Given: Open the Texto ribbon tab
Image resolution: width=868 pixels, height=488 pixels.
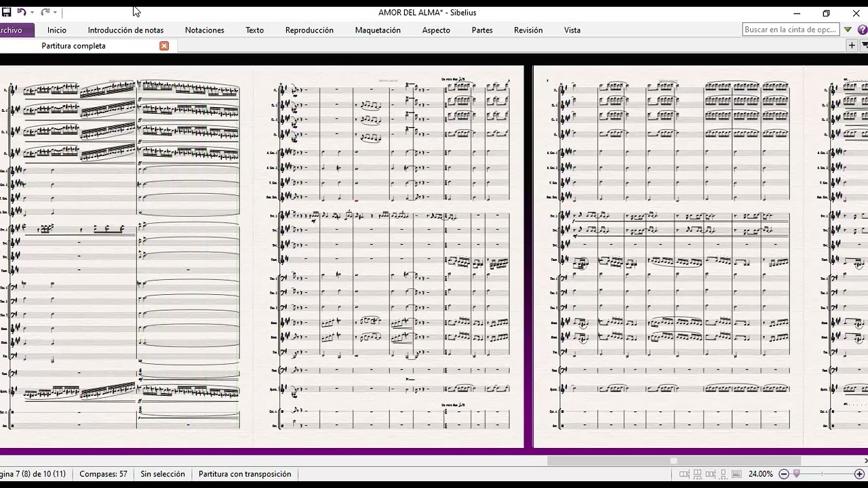Looking at the screenshot, I should pos(255,30).
